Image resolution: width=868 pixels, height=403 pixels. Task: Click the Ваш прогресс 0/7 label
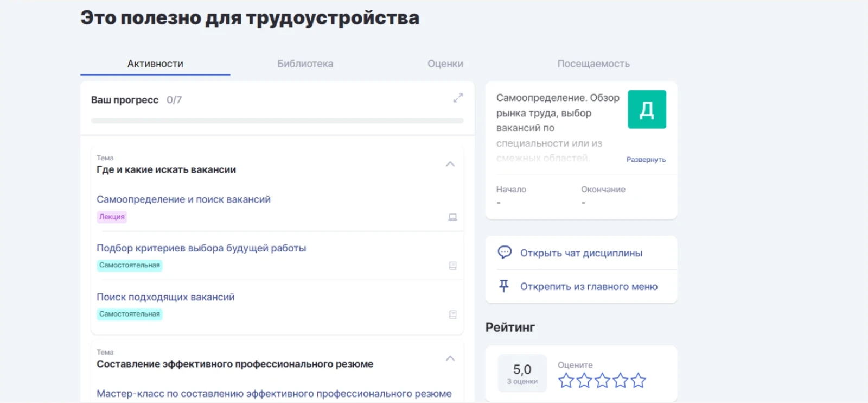[x=136, y=100]
